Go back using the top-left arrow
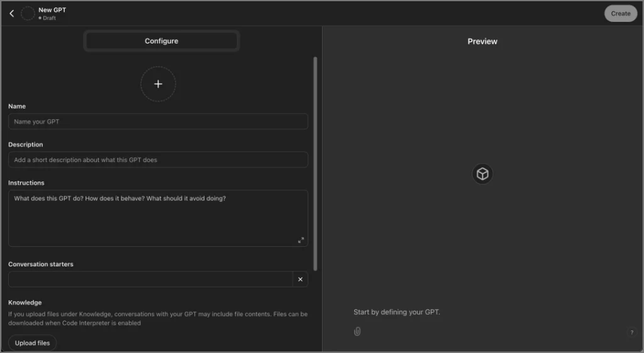Image resolution: width=644 pixels, height=353 pixels. [11, 13]
